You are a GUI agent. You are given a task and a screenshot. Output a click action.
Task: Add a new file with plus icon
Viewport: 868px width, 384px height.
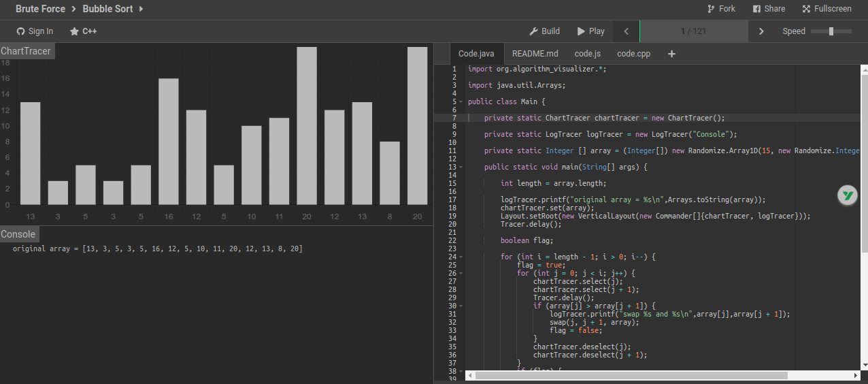671,54
